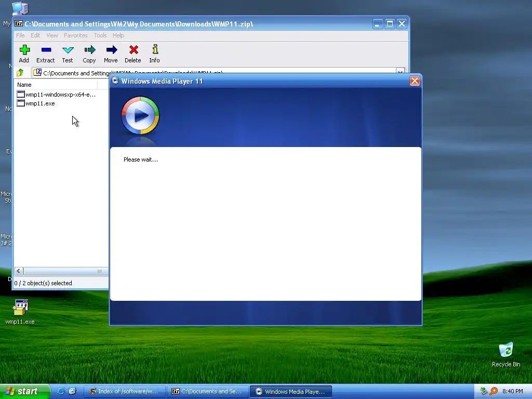Click the 8:40 PM clock in tray
Image resolution: width=532 pixels, height=399 pixels.
click(x=512, y=391)
